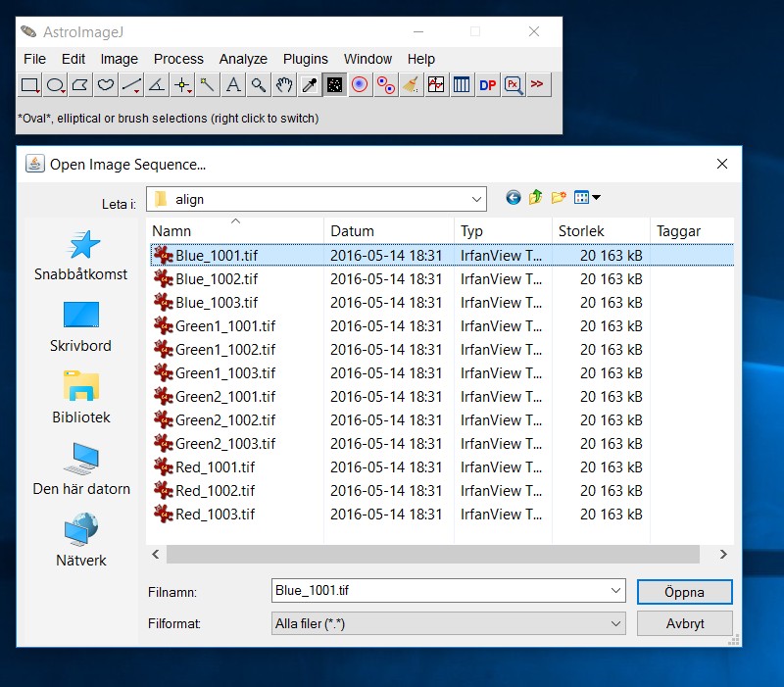Image resolution: width=784 pixels, height=687 pixels.
Task: Select the Point tool
Action: click(x=182, y=84)
